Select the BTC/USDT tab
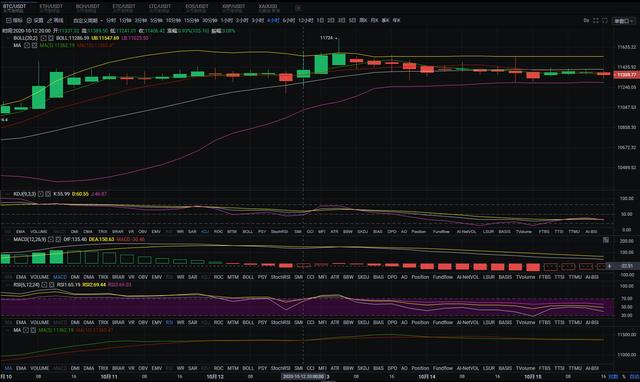The image size is (640, 382). click(x=14, y=8)
